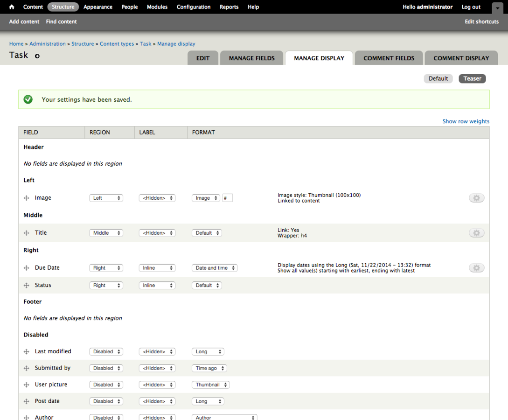Switch to the Manage Fields tab

(x=252, y=58)
